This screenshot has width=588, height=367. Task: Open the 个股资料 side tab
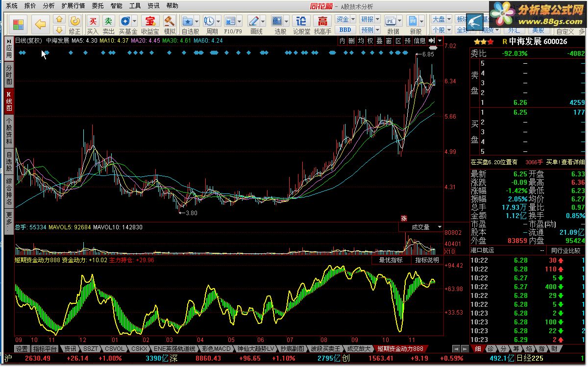9,131
